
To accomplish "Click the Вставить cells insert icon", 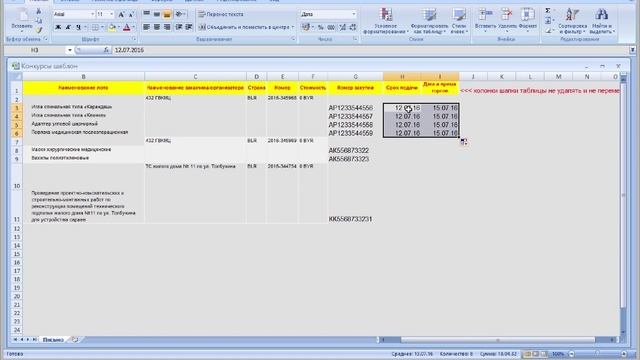I will (x=485, y=20).
